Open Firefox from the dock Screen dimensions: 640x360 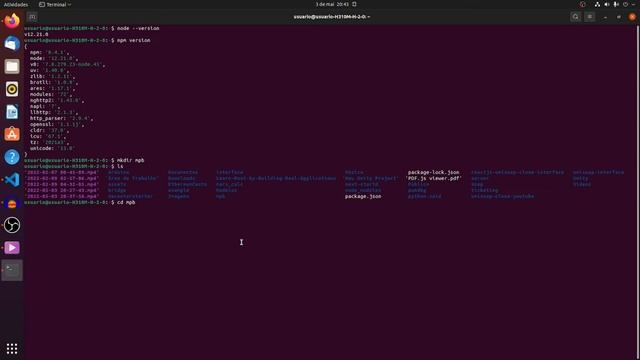[x=12, y=21]
